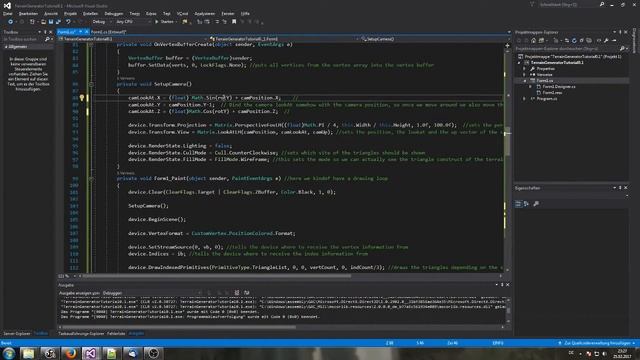The image size is (640, 360).
Task: Click the yellow find-in-files toolbar icon
Action: click(x=185, y=22)
